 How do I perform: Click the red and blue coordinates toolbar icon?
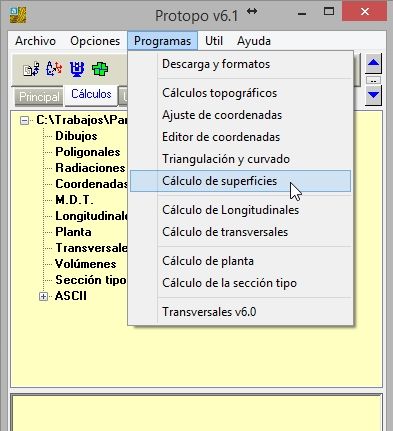54,69
